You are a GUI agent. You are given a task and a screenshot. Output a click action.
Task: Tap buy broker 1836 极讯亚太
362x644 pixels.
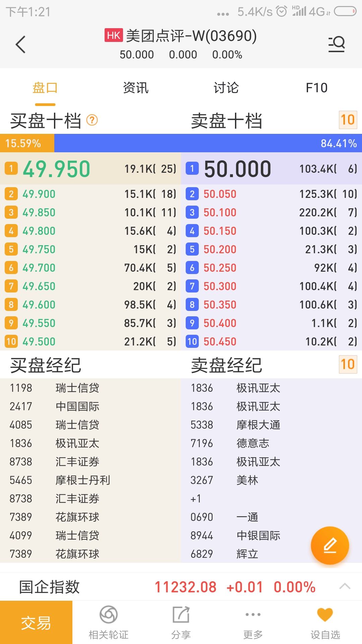[x=55, y=443]
